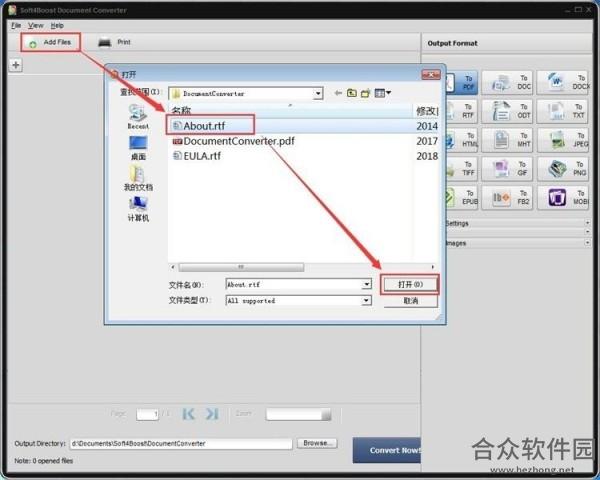Click the Print toolbar button
Image resolution: width=600 pixels, height=480 pixels.
click(x=114, y=42)
